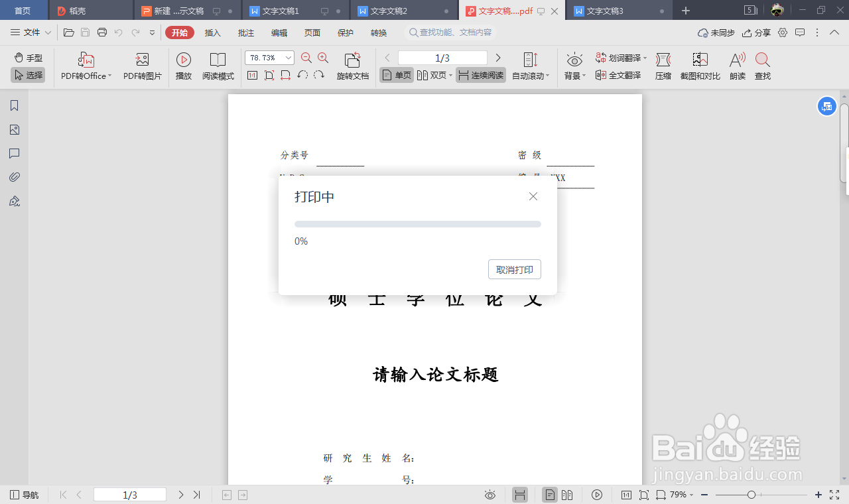
Task: Open the zoom percentage dropdown showing 78.73%
Action: (x=269, y=58)
